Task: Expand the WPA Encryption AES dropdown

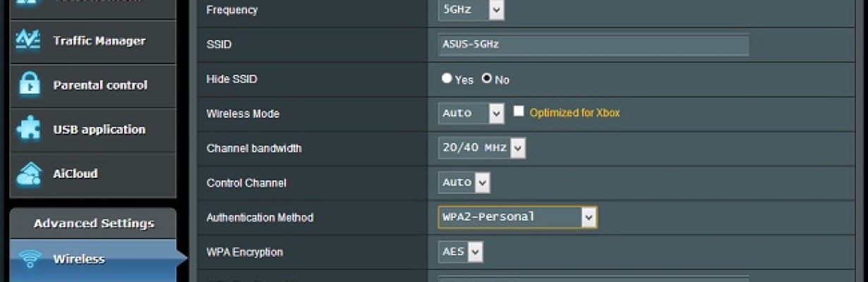Action: pos(461,251)
